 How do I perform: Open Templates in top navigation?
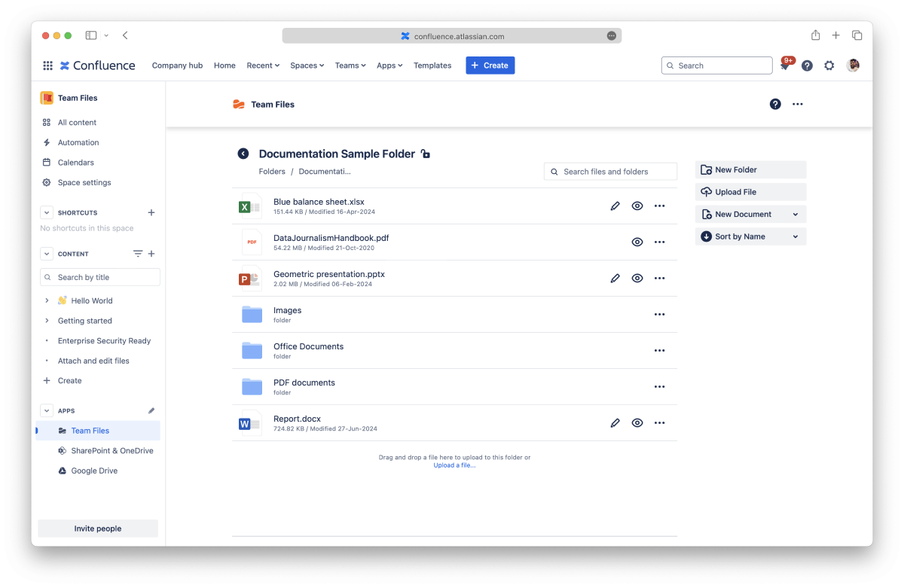432,66
